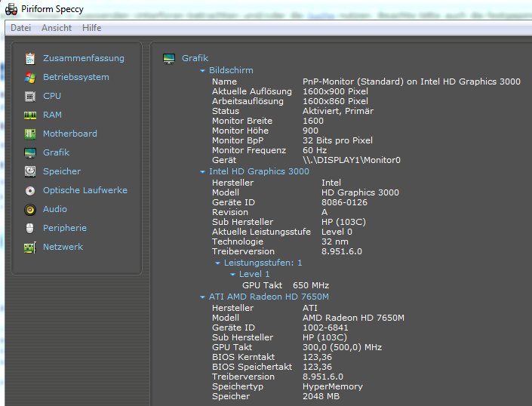Click the Monitor Höhe 900 value
This screenshot has height=406, width=532.
point(310,131)
